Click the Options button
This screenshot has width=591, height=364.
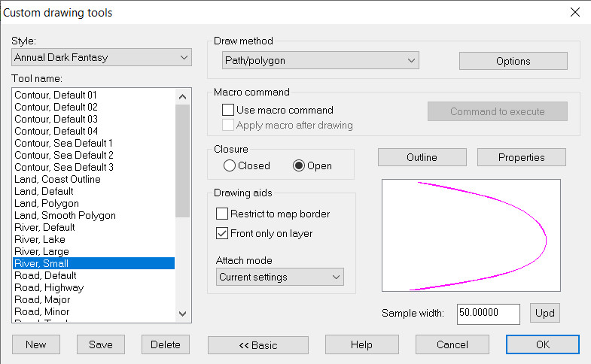tap(513, 61)
